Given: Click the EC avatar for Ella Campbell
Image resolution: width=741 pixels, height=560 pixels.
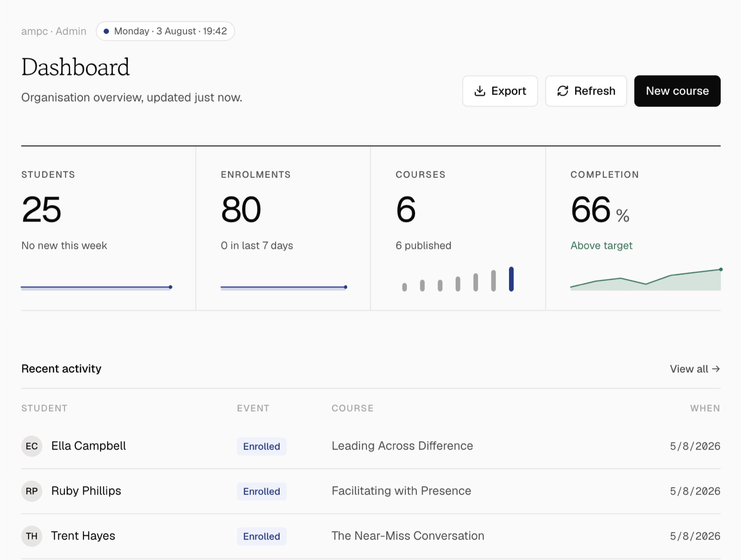Looking at the screenshot, I should (x=31, y=446).
